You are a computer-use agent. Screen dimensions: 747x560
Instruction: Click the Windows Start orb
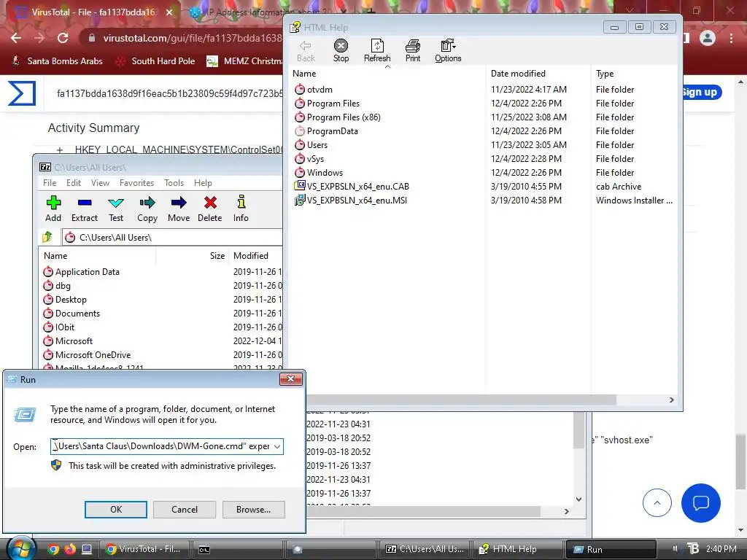[x=20, y=548]
